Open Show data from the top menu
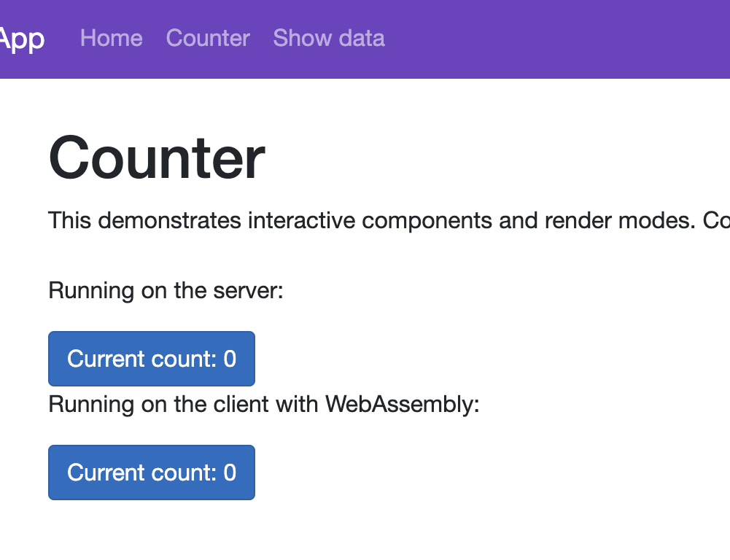730x560 pixels. pos(328,38)
